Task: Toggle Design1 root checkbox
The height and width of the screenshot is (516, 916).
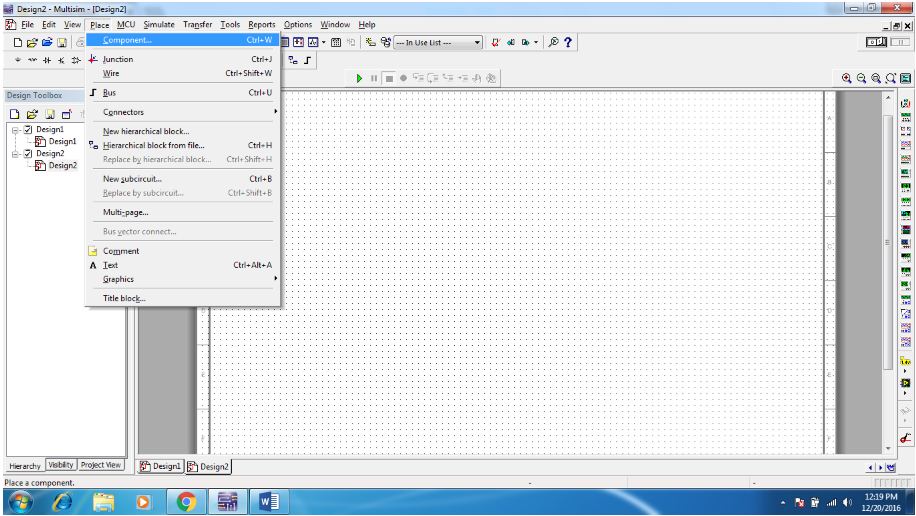Action: [27, 130]
